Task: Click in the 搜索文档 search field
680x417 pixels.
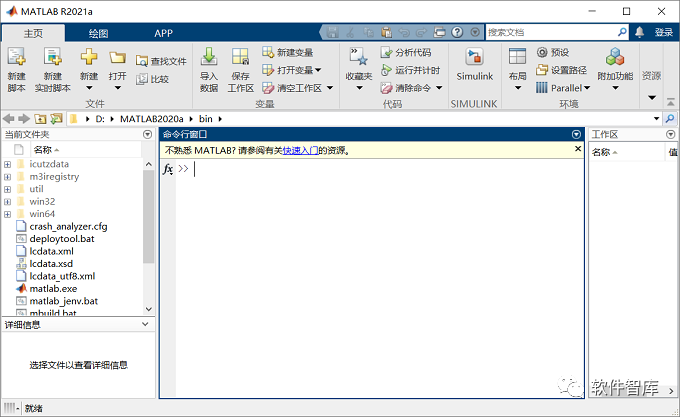Action: tap(551, 32)
